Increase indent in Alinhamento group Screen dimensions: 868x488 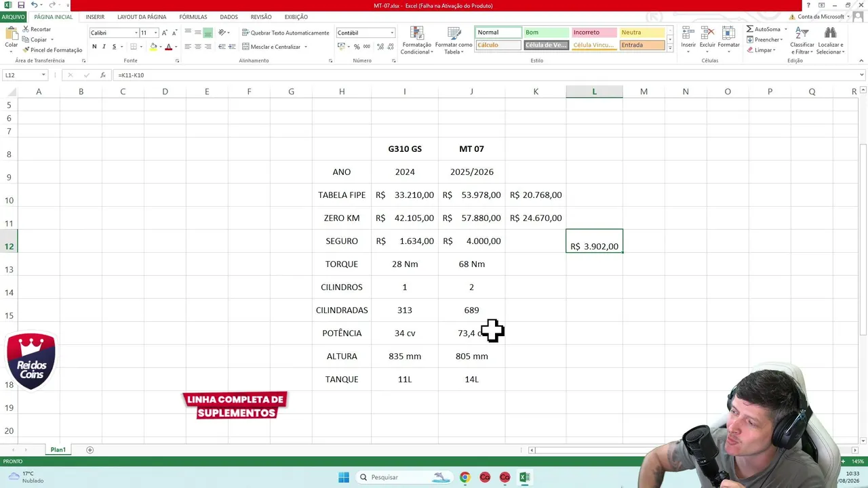[232, 47]
